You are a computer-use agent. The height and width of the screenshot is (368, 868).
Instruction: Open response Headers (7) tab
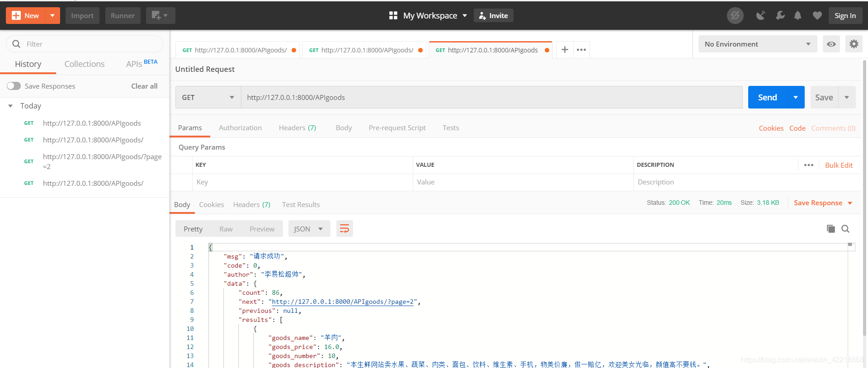tap(252, 205)
